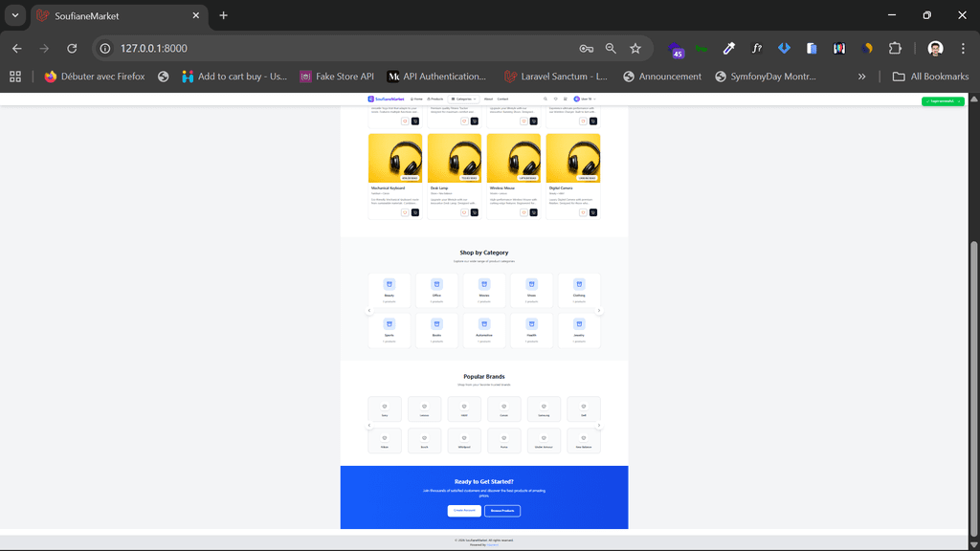Click the Digital Camera product title
This screenshot has width=980, height=551.
[561, 188]
